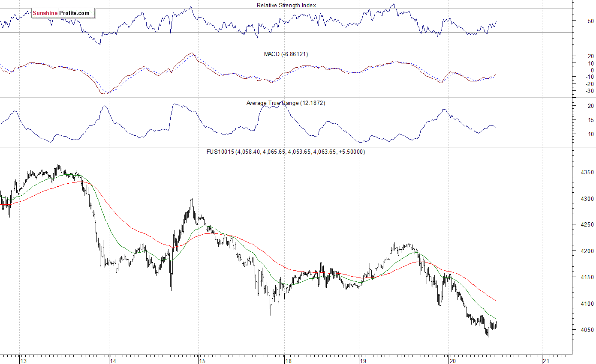
Task: Click the 4250 price axis label
Action: point(587,225)
